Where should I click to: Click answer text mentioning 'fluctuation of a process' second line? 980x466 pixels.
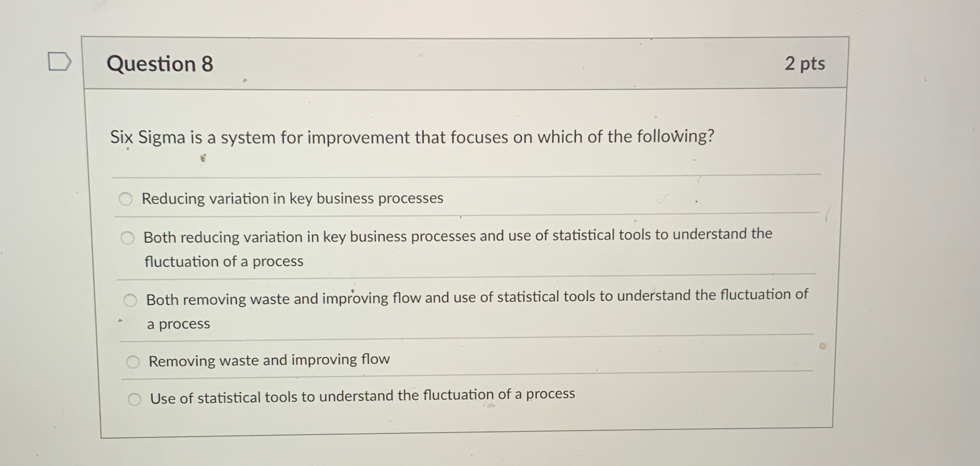(223, 262)
